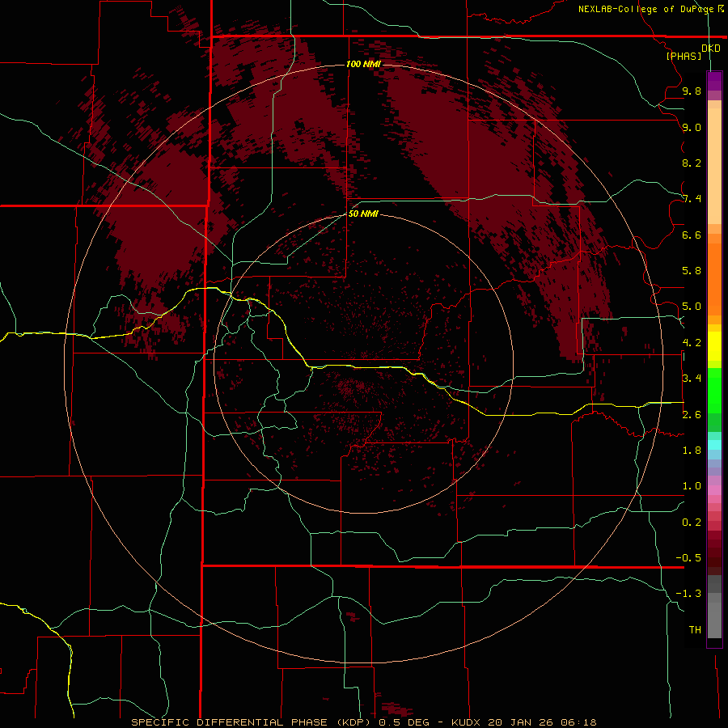The image size is (728, 728).
Task: Click the 1.0 scale value
Action: pyautogui.click(x=692, y=486)
